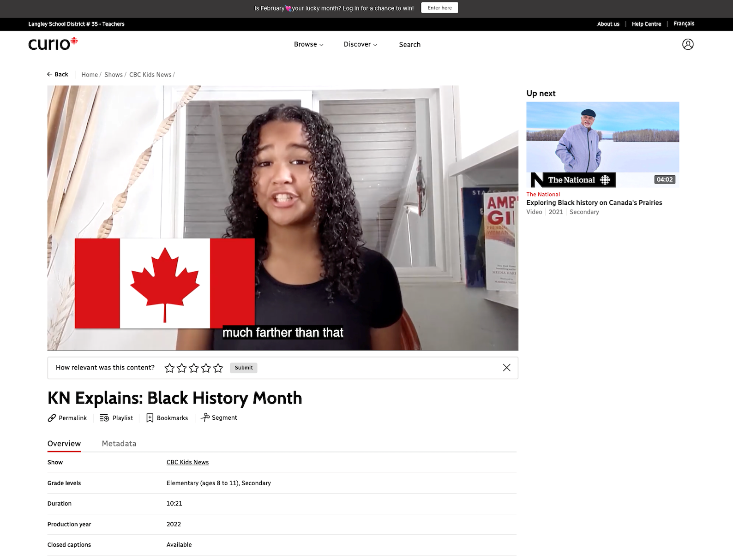Open the CBC Kids News show link

187,462
